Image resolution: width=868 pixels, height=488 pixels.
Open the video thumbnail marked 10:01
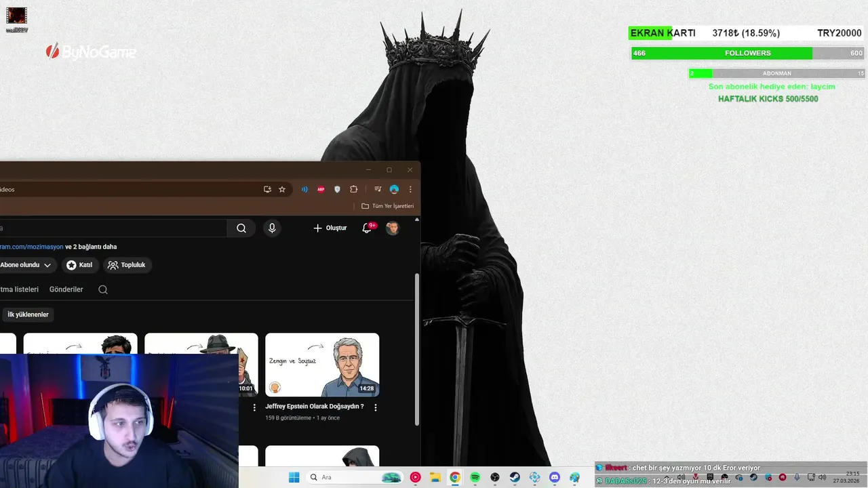point(201,365)
